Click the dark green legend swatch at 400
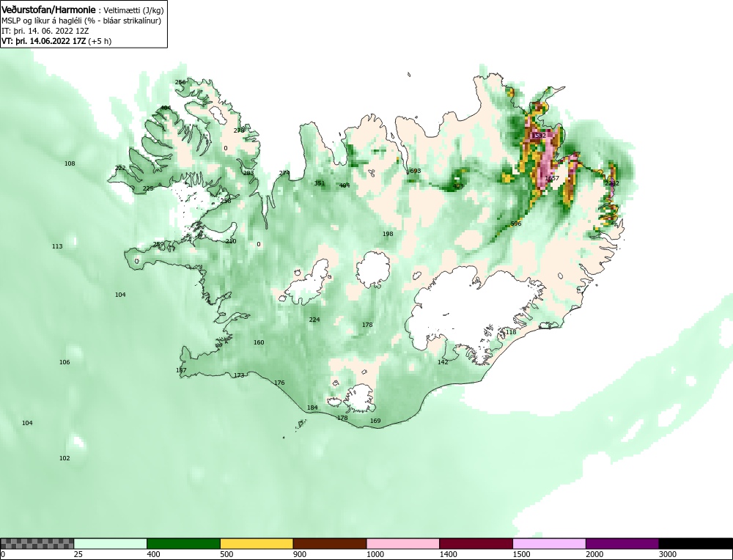The image size is (733, 560). (183, 544)
